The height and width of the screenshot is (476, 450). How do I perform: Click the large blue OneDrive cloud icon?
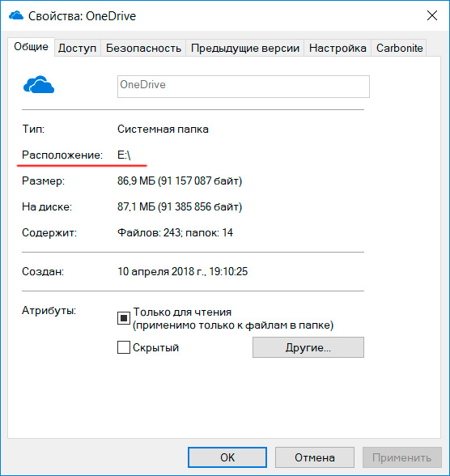(x=39, y=84)
